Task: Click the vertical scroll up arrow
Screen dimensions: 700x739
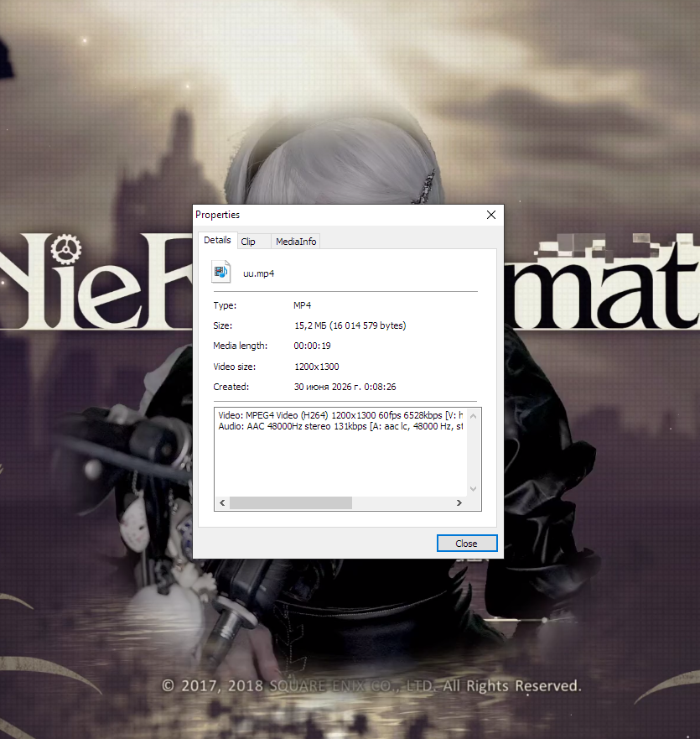Action: 474,416
